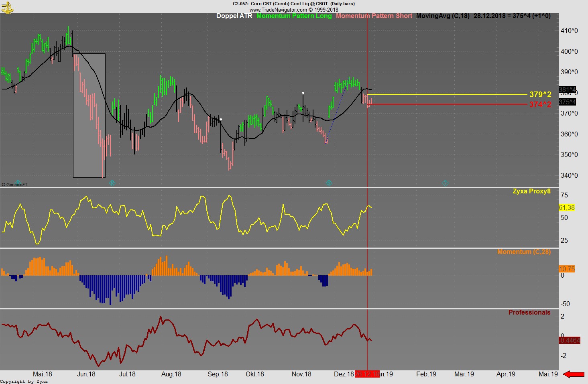Click the red arrow at bottom right
This screenshot has height=384, width=588.
(x=574, y=374)
